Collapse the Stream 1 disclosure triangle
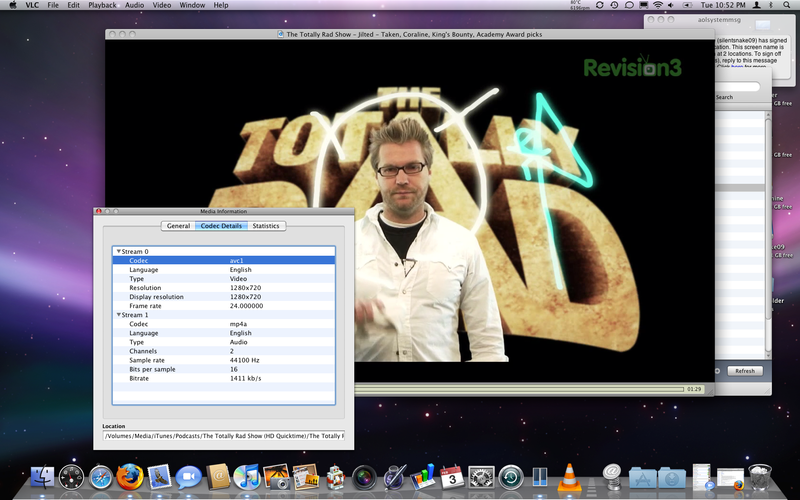Screen dimensions: 800x500 (x=118, y=315)
